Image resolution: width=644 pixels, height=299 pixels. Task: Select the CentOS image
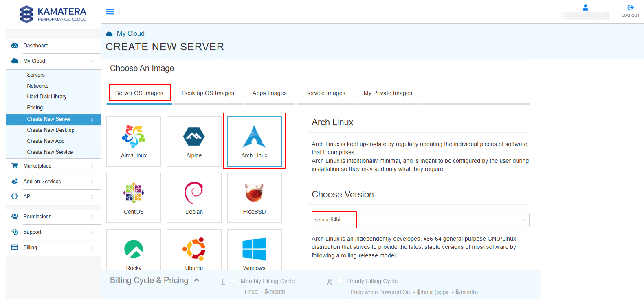tap(134, 198)
